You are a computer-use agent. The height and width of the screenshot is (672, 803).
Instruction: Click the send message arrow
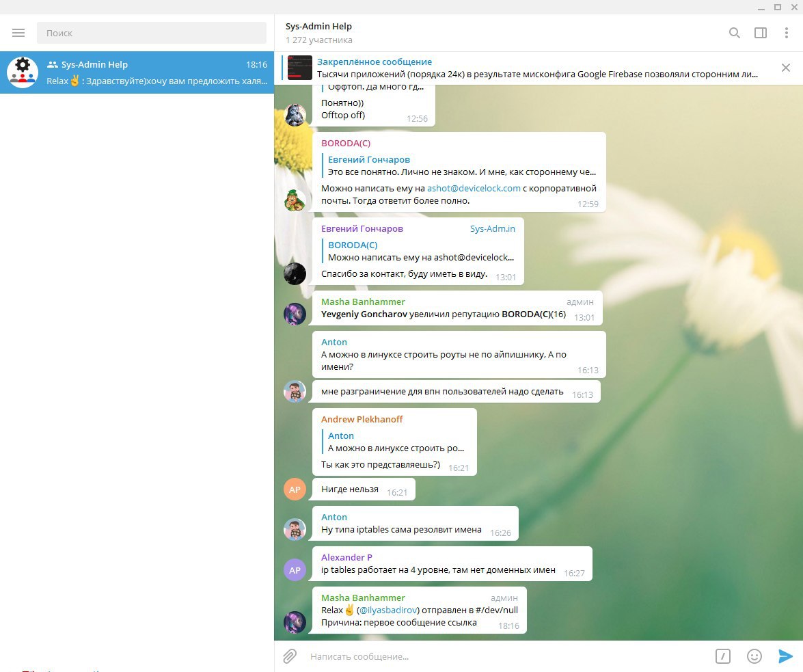coord(785,656)
